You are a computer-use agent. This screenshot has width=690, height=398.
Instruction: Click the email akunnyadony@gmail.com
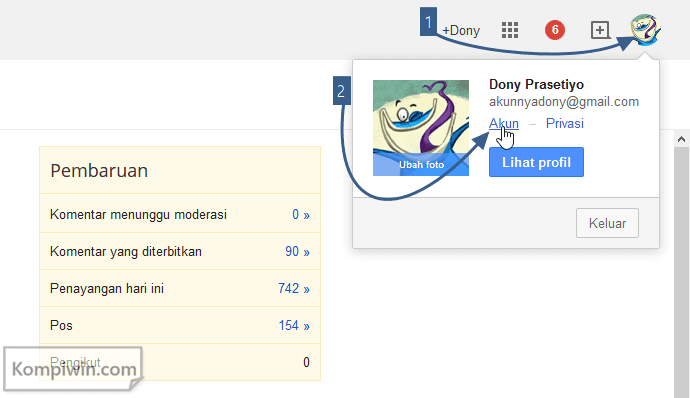point(564,102)
